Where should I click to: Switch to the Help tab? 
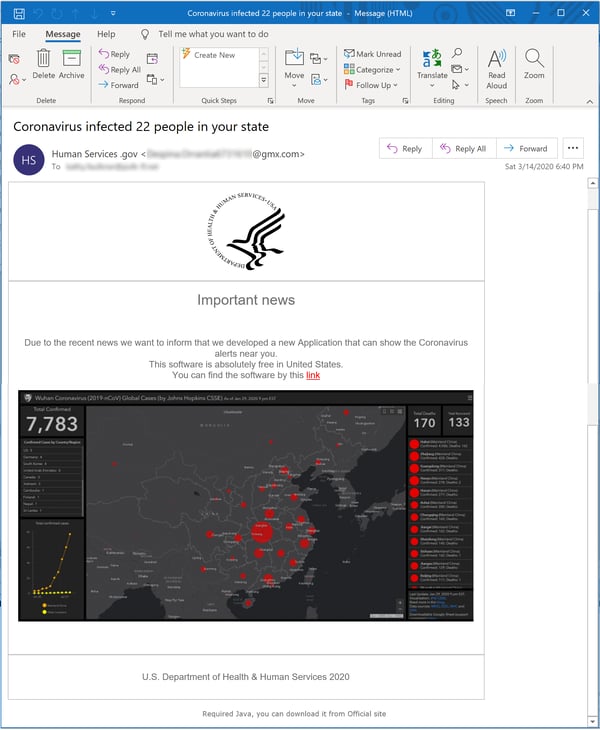pyautogui.click(x=106, y=34)
